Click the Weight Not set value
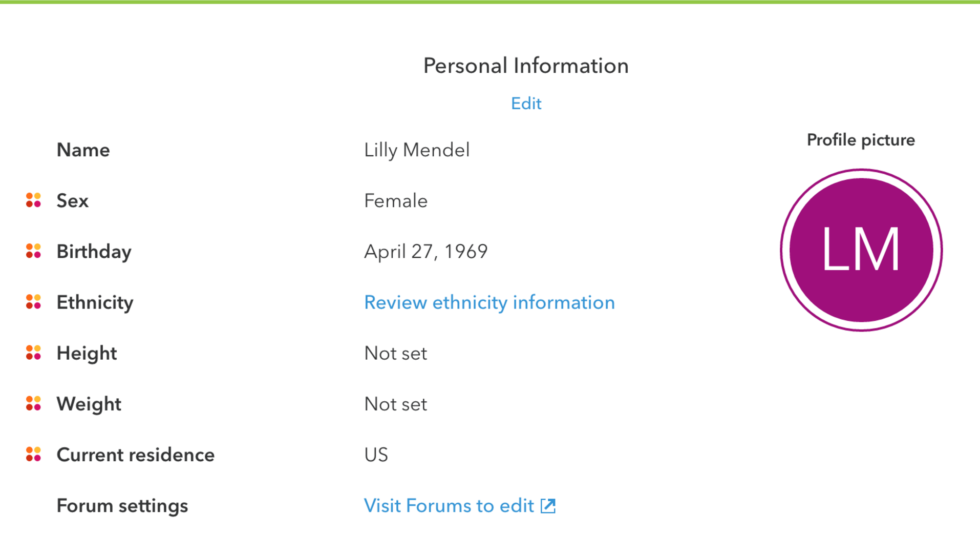The height and width of the screenshot is (534, 980). click(396, 404)
